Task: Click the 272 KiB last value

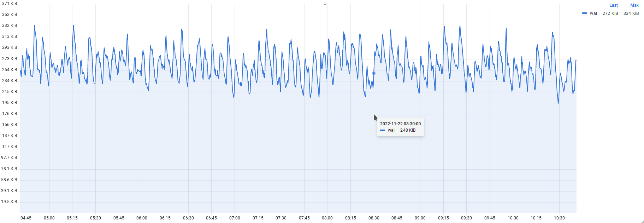Action: tap(610, 13)
